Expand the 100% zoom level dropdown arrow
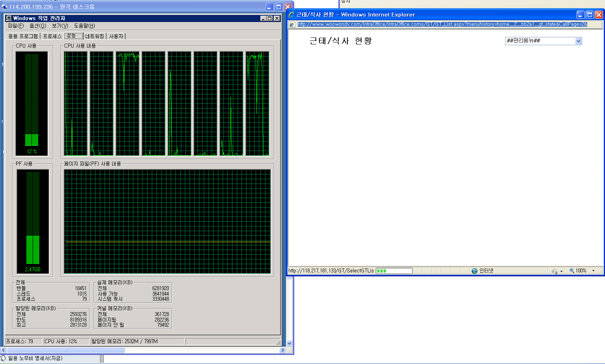 pyautogui.click(x=593, y=271)
